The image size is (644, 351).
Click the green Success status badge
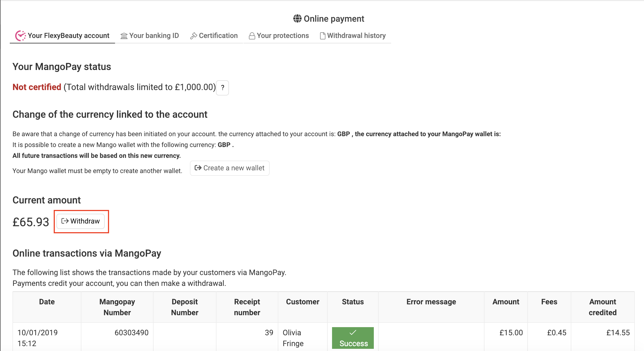pos(353,338)
